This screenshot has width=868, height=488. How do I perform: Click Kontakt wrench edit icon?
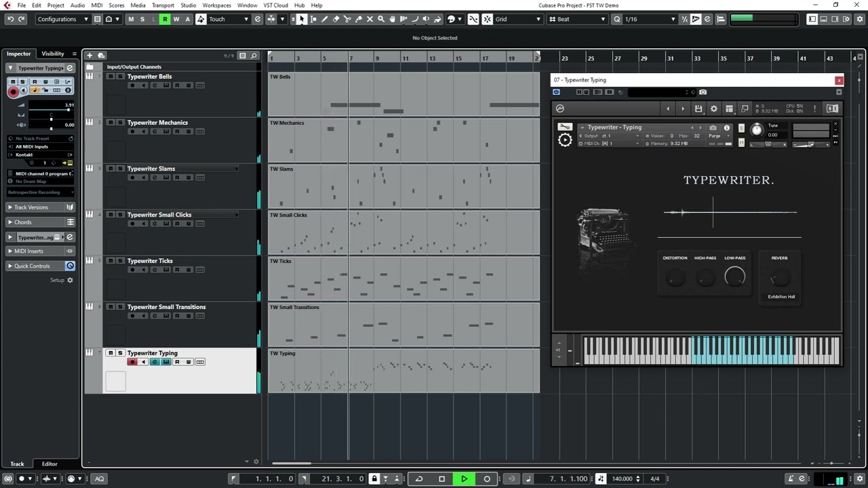[564, 127]
